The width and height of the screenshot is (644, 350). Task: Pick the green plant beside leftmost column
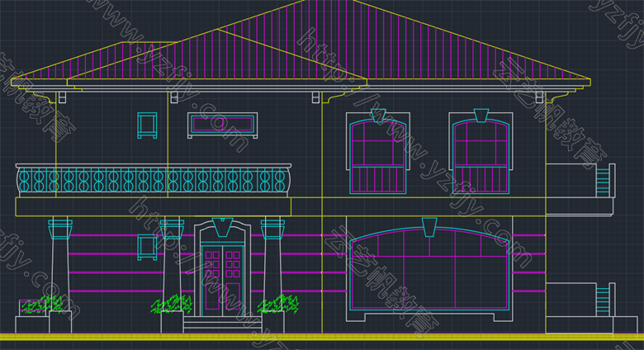[41, 305]
